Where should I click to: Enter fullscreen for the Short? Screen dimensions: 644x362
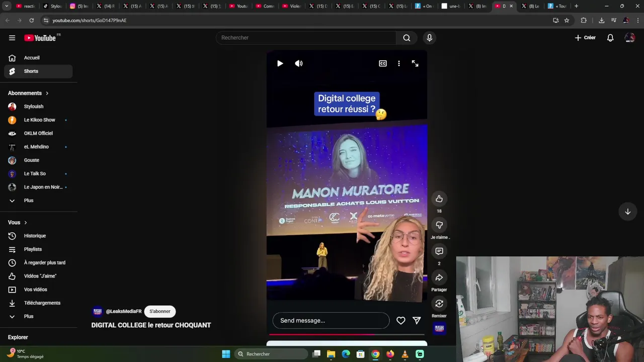pos(415,63)
